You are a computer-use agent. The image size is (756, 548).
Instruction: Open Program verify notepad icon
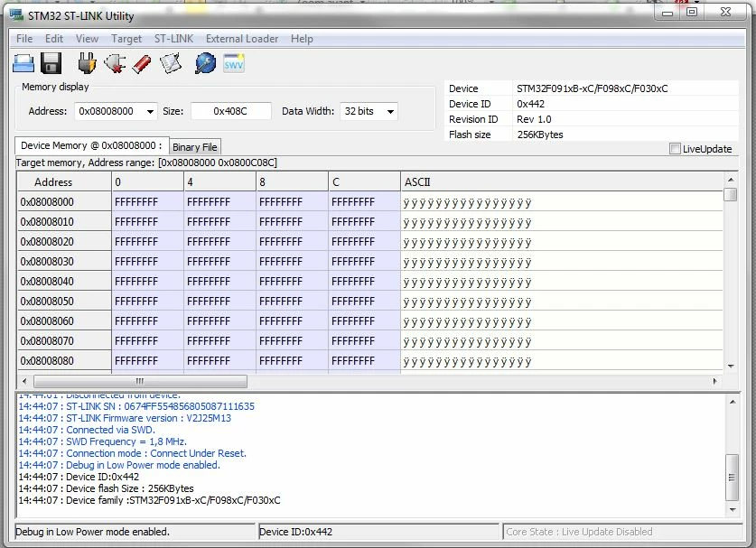(x=171, y=63)
